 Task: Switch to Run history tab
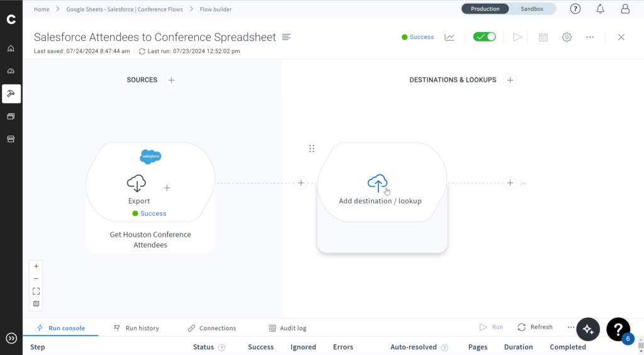click(x=136, y=328)
